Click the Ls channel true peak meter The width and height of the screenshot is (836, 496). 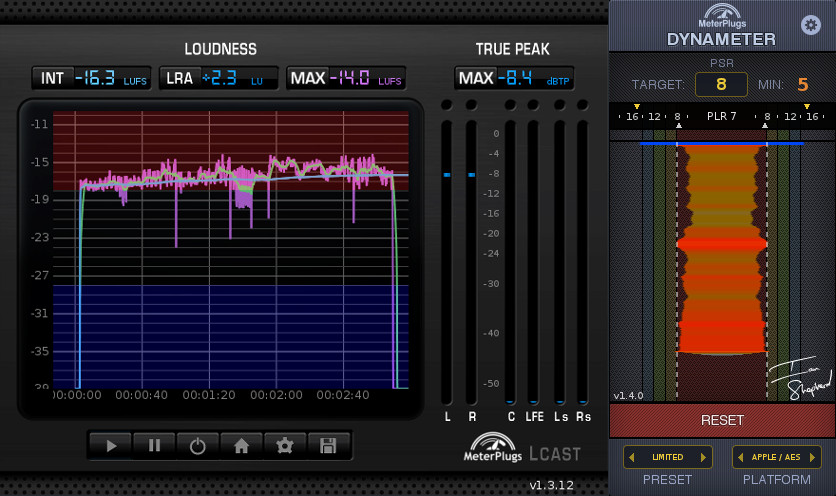pos(559,262)
